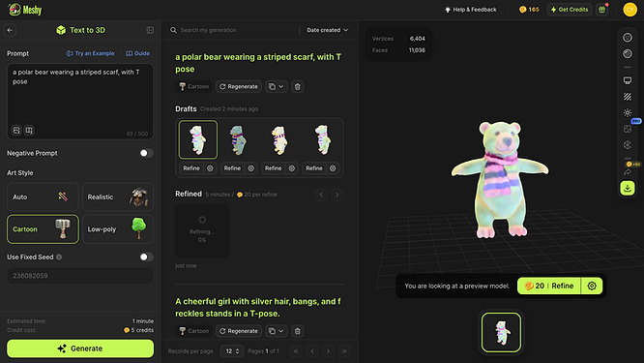Click the prompt library book icon
Viewport: 644px width, 363px height.
[29, 131]
